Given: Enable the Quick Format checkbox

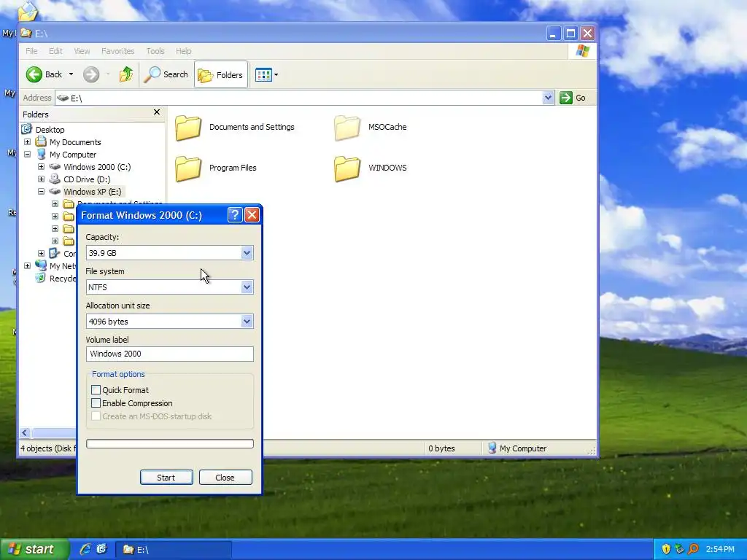Looking at the screenshot, I should (x=96, y=390).
